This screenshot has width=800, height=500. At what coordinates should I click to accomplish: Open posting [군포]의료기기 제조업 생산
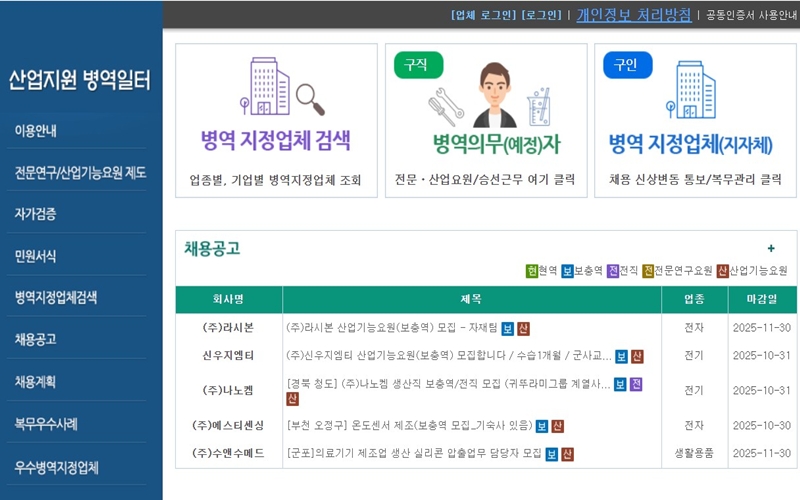(x=414, y=453)
